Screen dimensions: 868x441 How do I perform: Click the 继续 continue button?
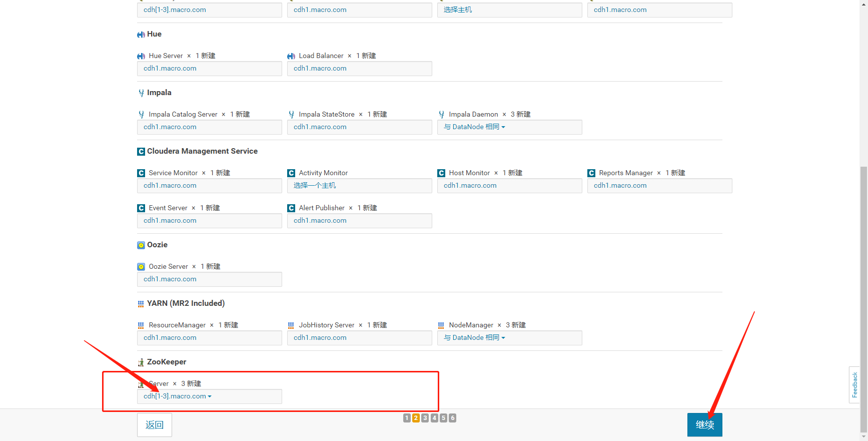(x=704, y=425)
